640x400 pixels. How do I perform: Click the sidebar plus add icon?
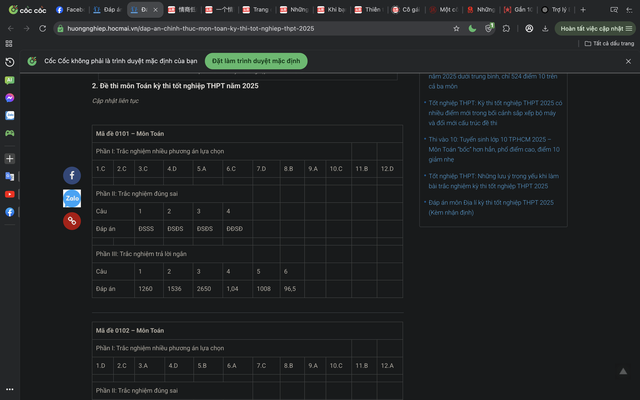pos(9,158)
